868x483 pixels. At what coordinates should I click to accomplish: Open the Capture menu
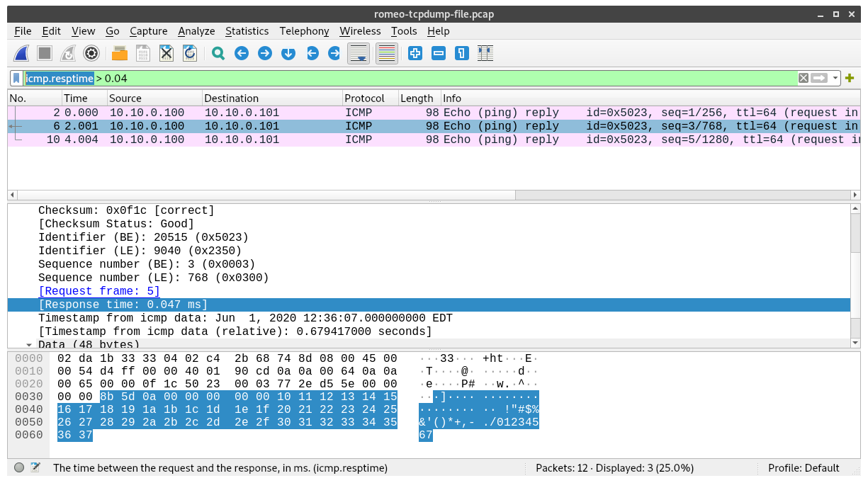click(x=149, y=31)
